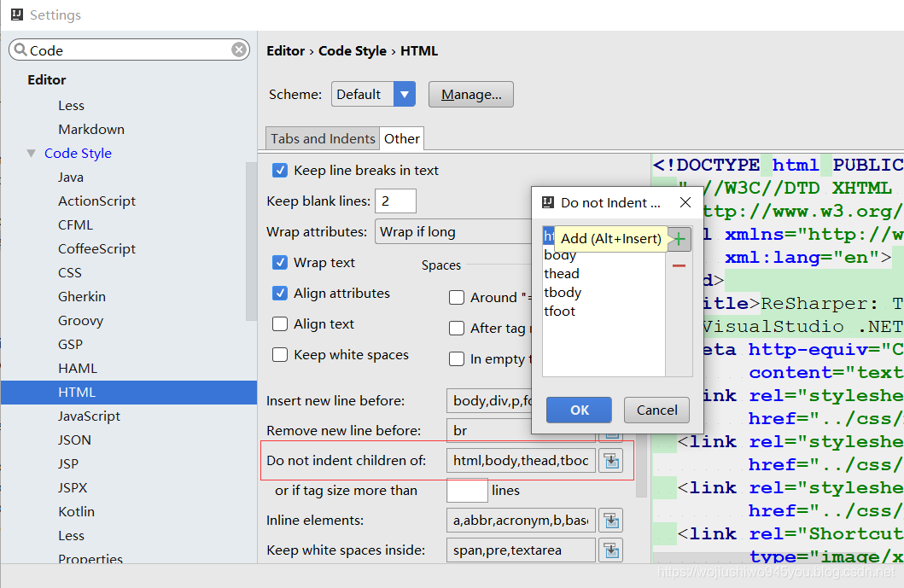Select the highlighted HTML tree item

point(129,393)
